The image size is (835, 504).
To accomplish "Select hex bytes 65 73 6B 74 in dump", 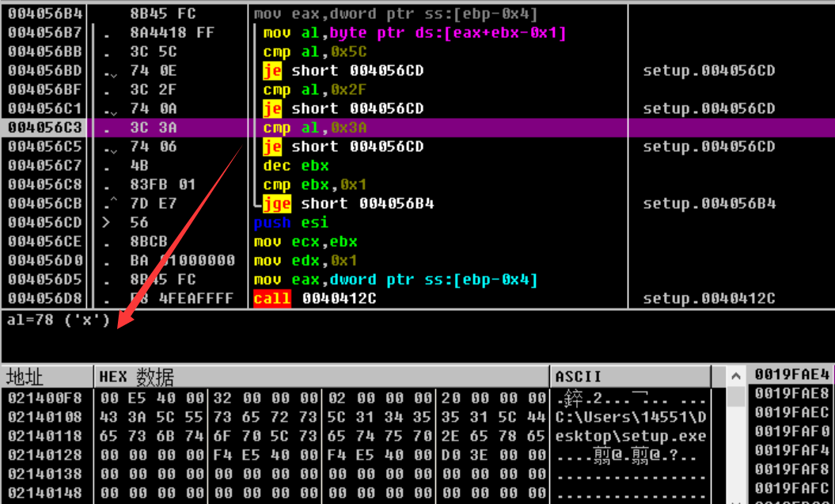I will [152, 437].
